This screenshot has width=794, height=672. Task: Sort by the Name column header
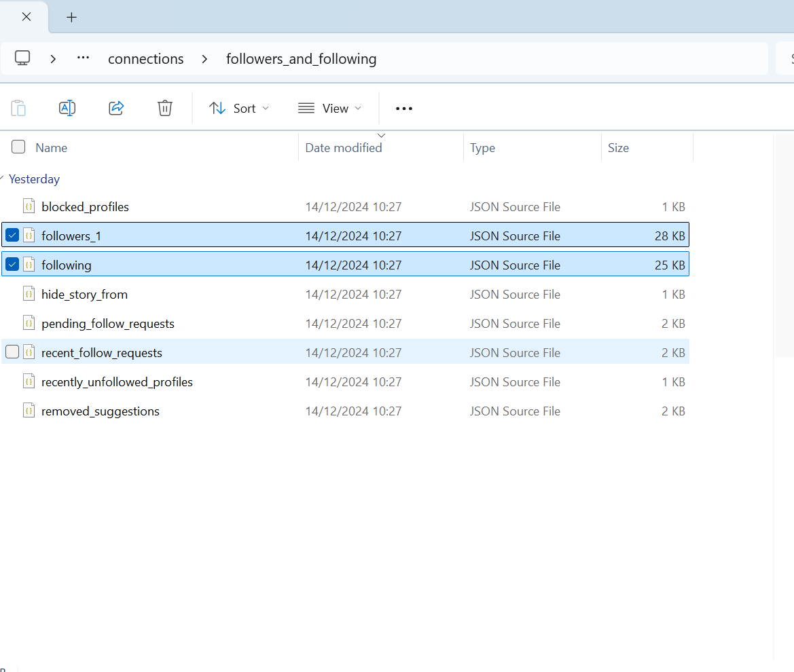51,148
